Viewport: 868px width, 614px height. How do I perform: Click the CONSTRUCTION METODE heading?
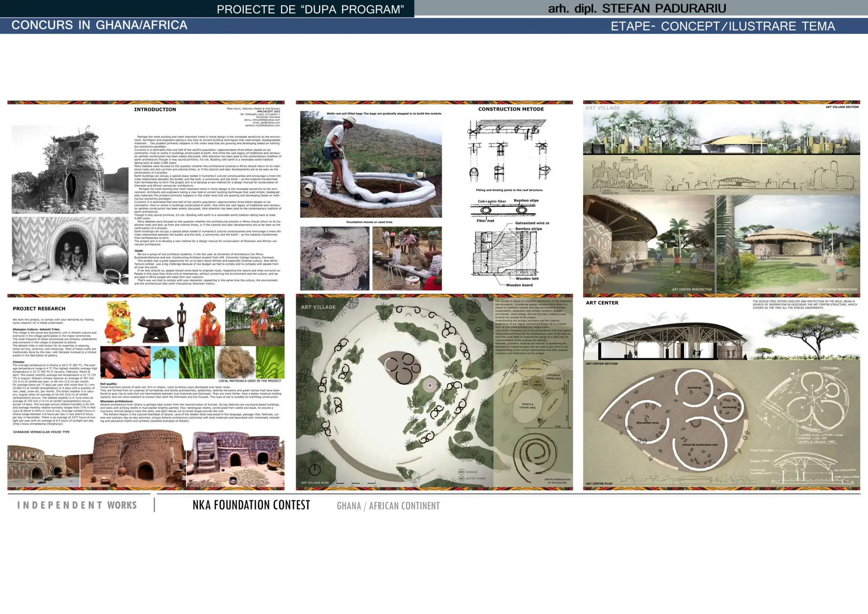(511, 109)
